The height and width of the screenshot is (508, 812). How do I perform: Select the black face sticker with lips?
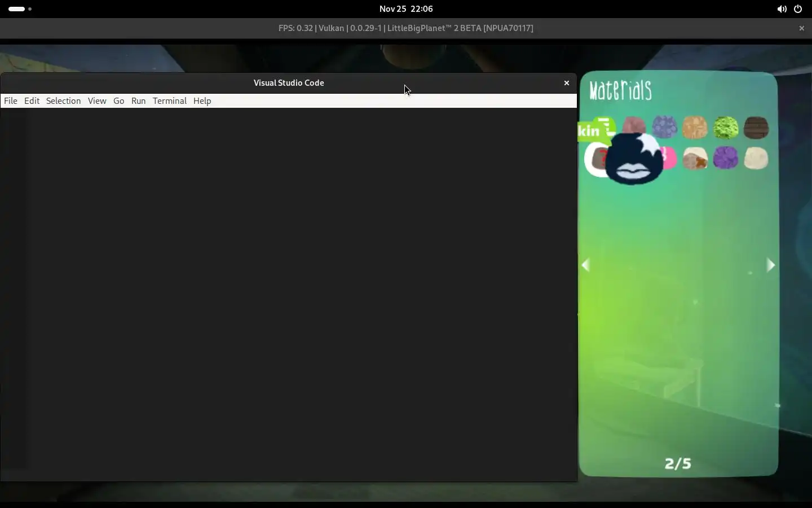tap(634, 159)
